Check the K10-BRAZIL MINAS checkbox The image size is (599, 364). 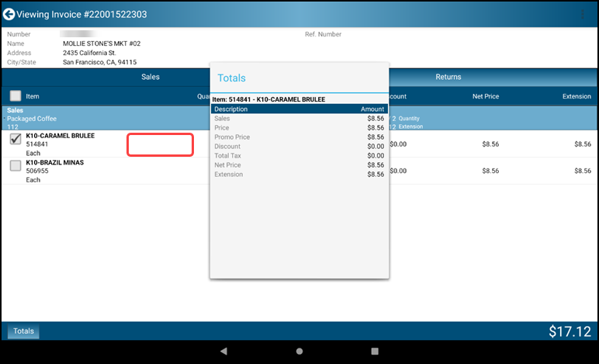click(x=16, y=165)
